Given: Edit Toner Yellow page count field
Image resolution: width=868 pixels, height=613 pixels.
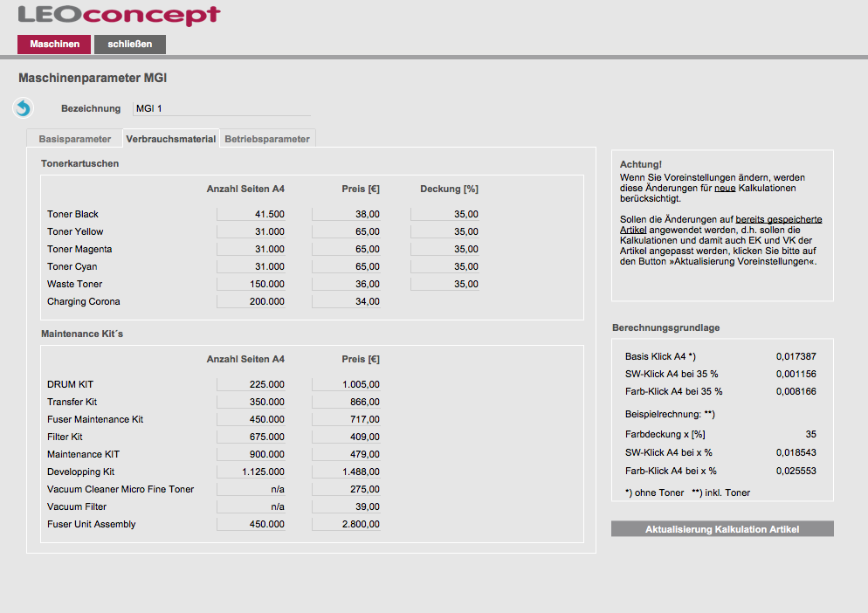Looking at the screenshot, I should coord(251,231).
